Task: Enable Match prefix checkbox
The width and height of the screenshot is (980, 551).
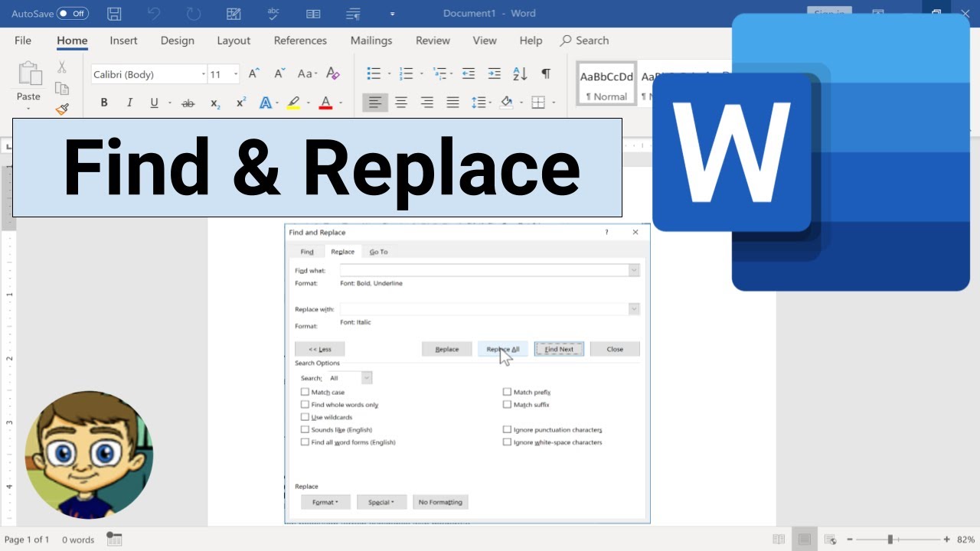Action: tap(507, 392)
